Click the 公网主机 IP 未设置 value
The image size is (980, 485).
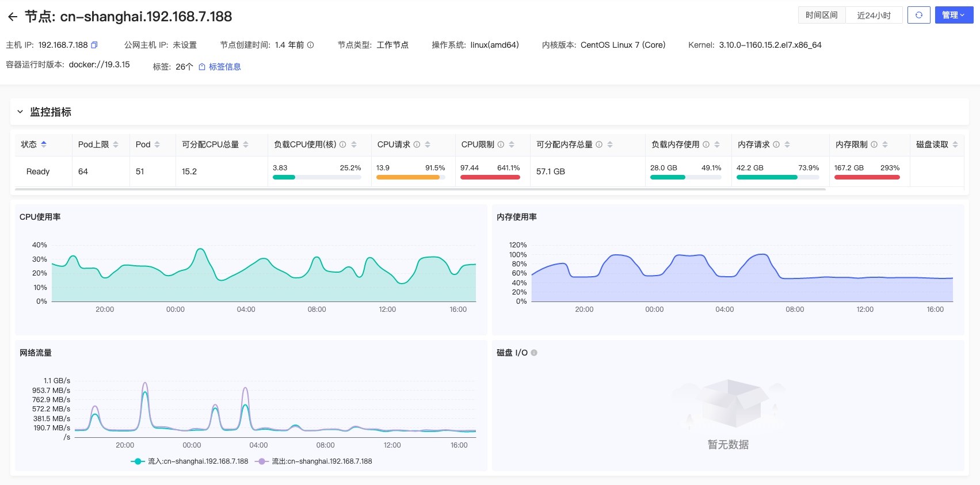pos(185,45)
